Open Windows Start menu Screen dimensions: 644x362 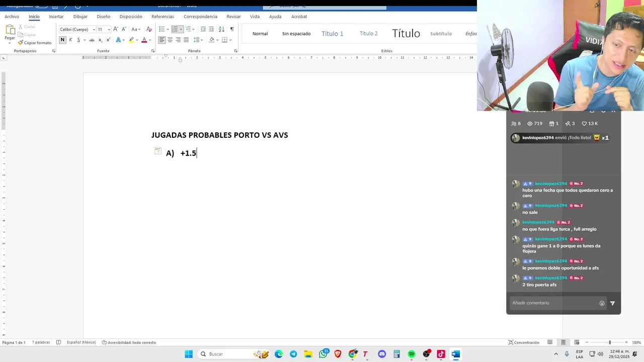pos(189,354)
